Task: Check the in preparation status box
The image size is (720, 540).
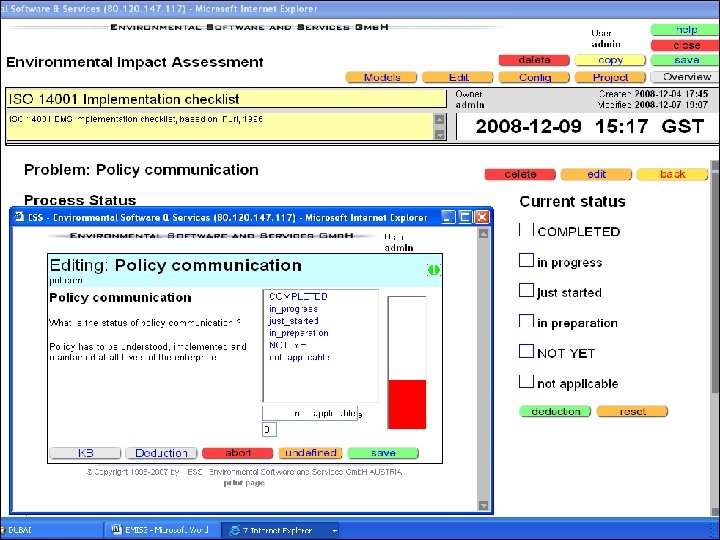Action: (x=526, y=321)
